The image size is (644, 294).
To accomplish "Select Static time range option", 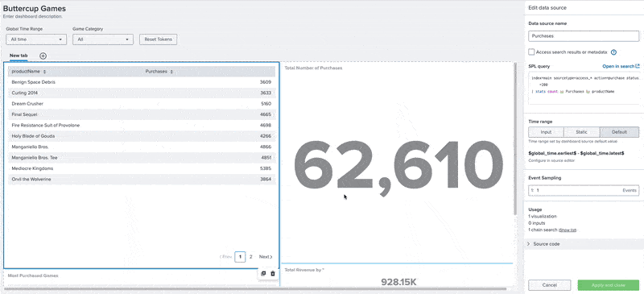I will click(x=581, y=132).
